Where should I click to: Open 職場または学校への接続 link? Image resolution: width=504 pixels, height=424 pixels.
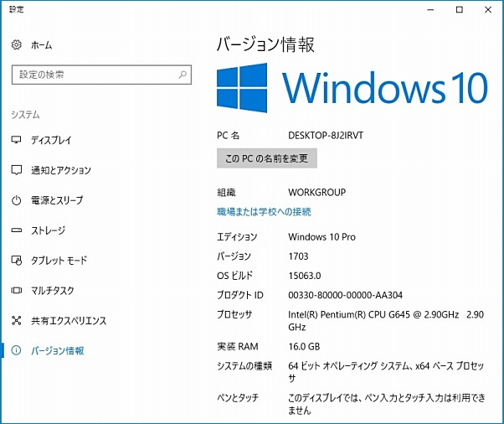(x=264, y=212)
